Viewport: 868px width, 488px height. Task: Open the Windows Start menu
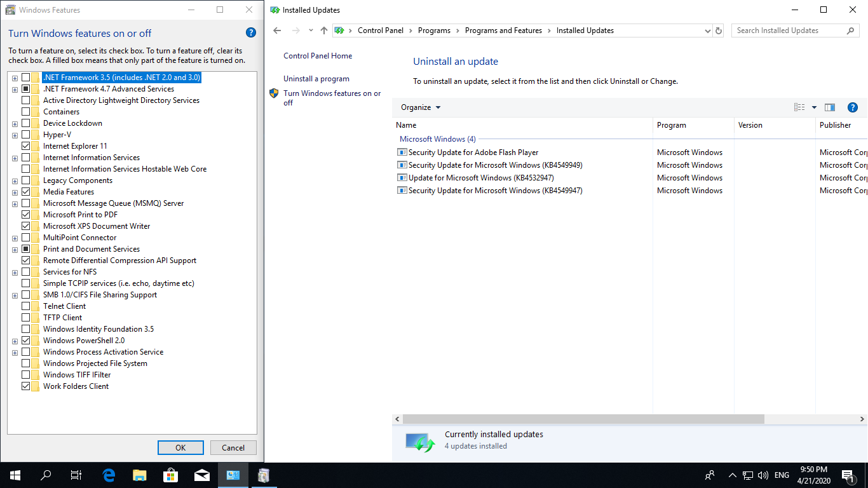point(15,475)
